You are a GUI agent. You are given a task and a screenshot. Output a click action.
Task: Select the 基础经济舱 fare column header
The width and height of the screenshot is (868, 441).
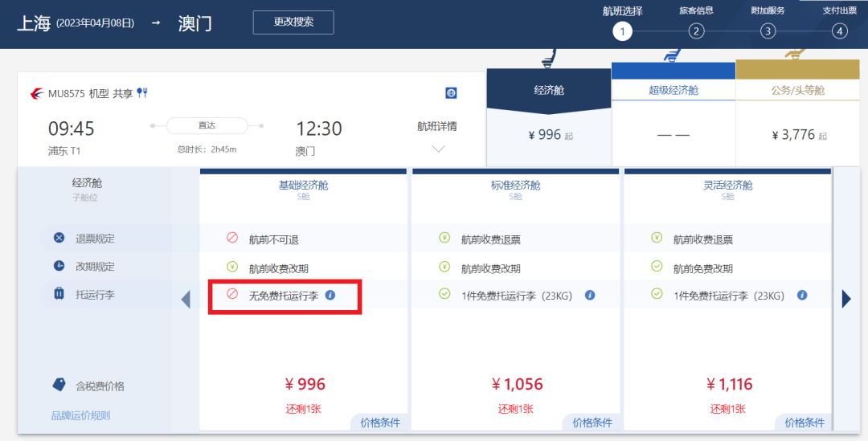pyautogui.click(x=303, y=186)
